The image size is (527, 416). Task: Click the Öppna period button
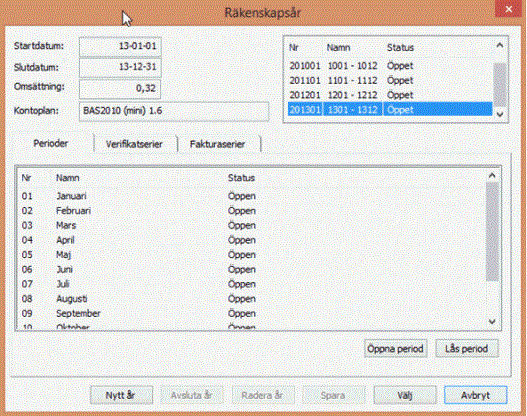396,348
